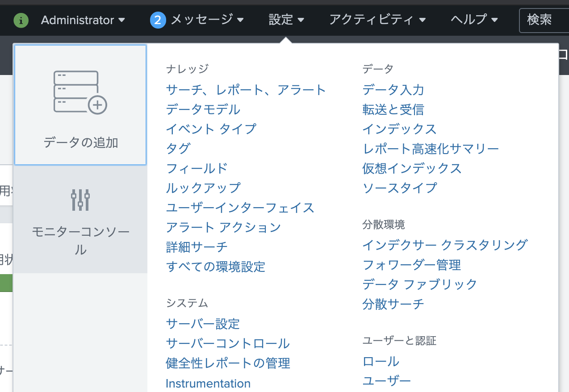Open the モニターコンソール tile
569x392 pixels.
pyautogui.click(x=80, y=219)
